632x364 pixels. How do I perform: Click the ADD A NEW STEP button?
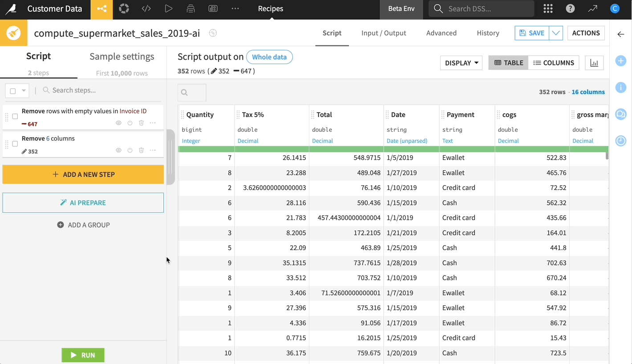[x=83, y=174]
